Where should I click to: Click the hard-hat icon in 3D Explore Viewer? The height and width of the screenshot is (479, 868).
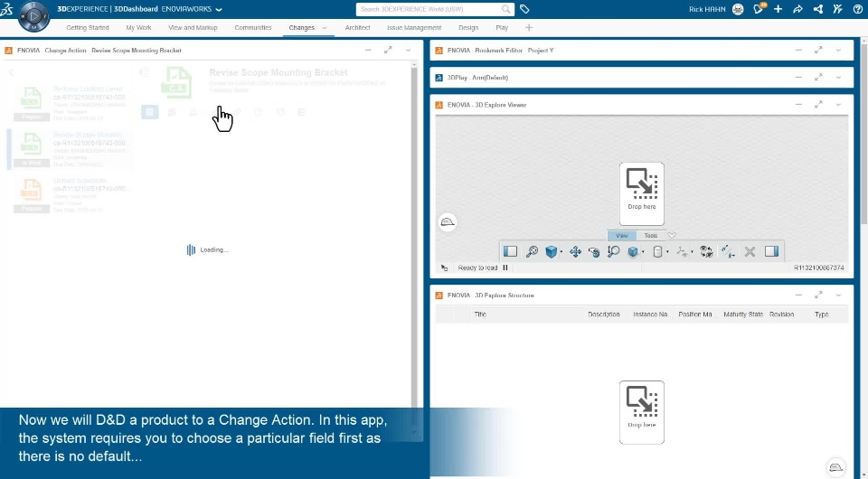tap(448, 222)
